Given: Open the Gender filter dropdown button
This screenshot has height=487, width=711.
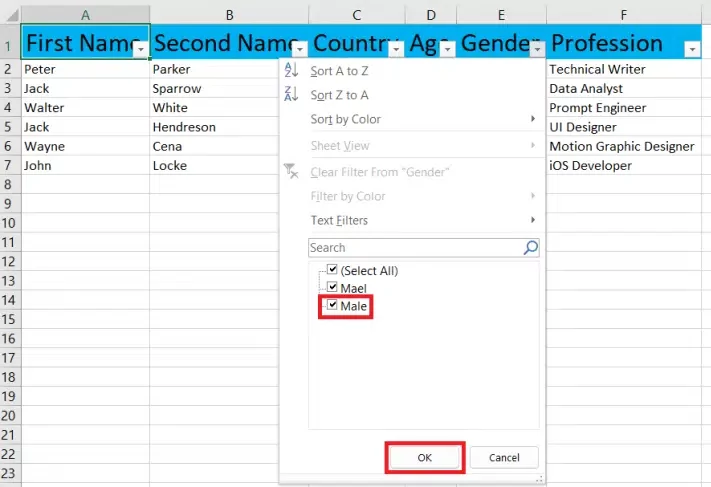Looking at the screenshot, I should 537,49.
